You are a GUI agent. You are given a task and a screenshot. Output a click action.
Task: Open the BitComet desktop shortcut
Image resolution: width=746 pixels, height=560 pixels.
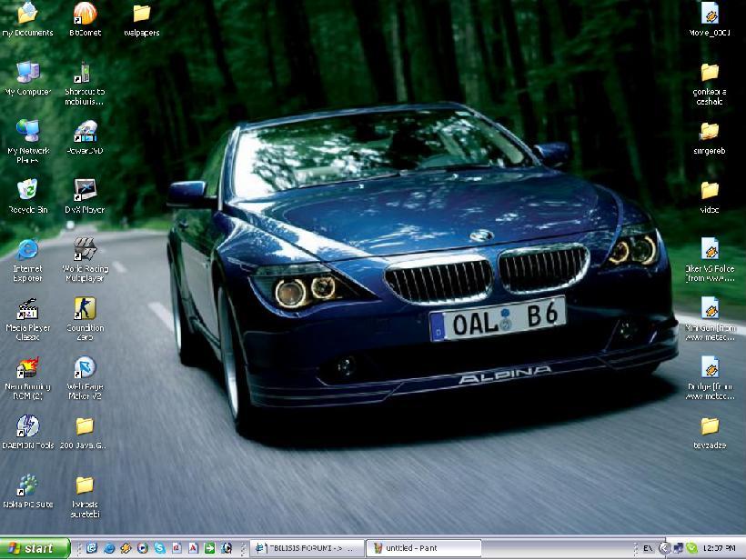(x=84, y=14)
